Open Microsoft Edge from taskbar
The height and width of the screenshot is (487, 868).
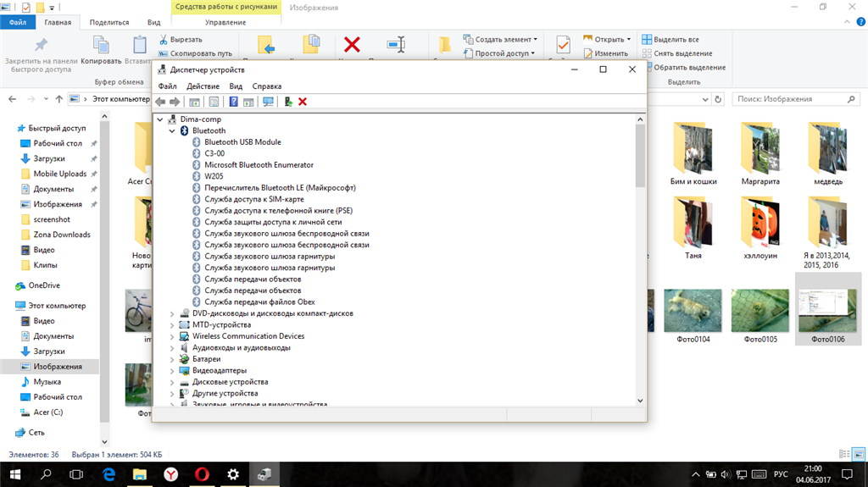(x=109, y=474)
